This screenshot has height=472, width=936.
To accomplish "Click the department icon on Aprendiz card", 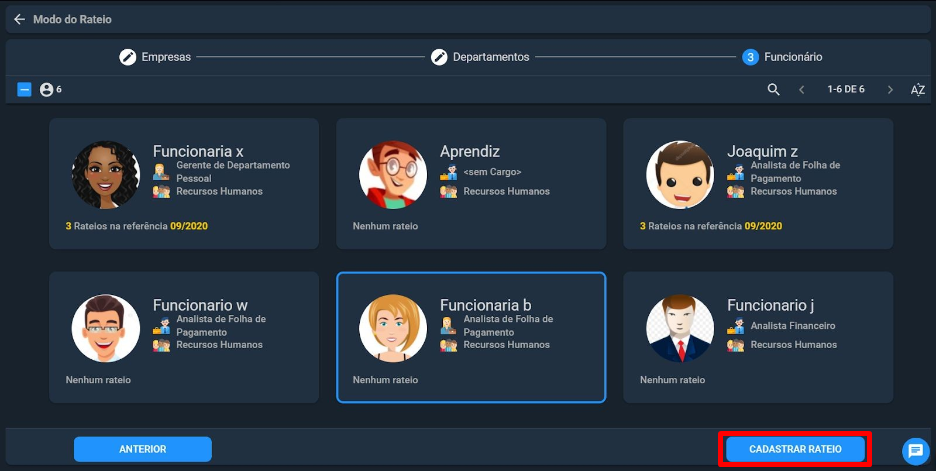I will (x=448, y=192).
